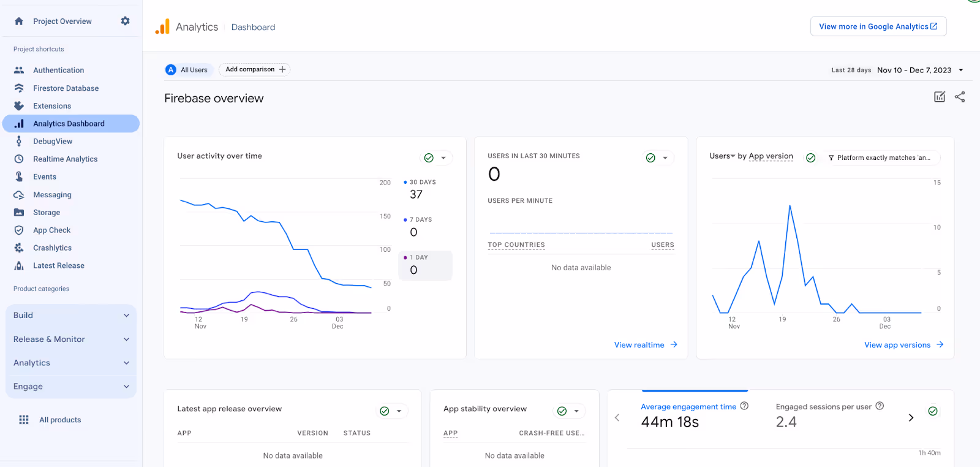The image size is (980, 467).
Task: Open dropdown arrow on User activity card
Action: [x=443, y=158]
